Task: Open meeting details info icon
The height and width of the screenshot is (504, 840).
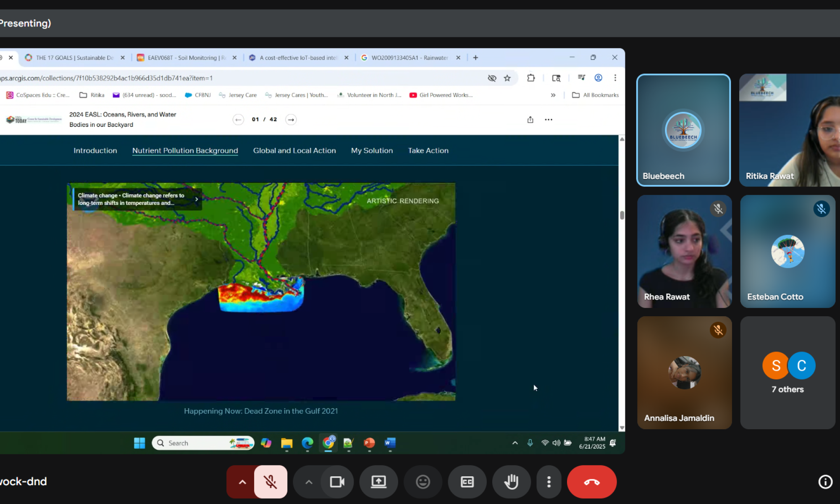Action: 825,482
